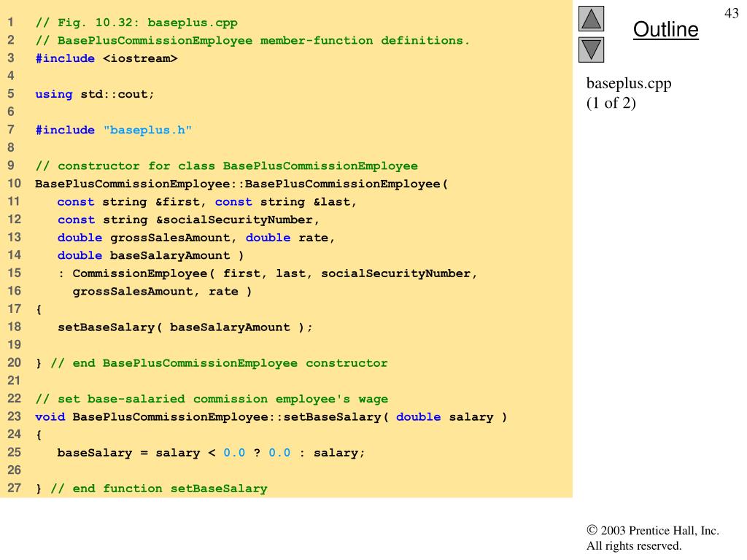
Task: Click 'double salary )' on line 23
Action: 451,416
